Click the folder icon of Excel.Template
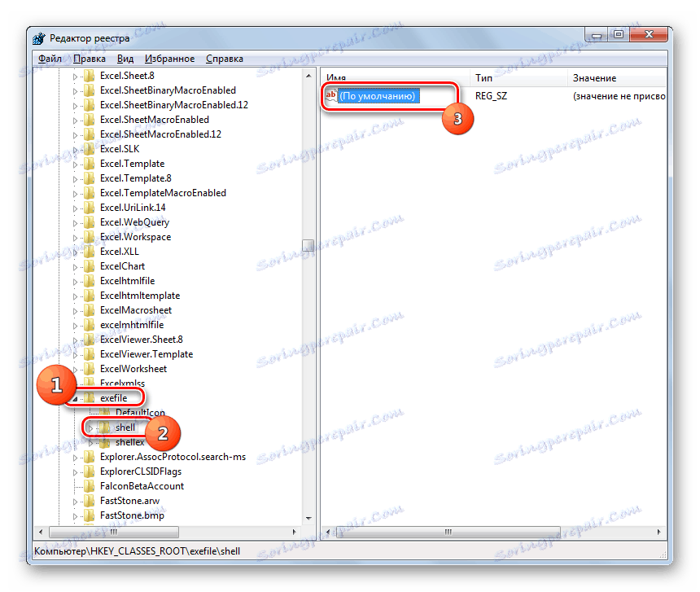 tap(90, 164)
